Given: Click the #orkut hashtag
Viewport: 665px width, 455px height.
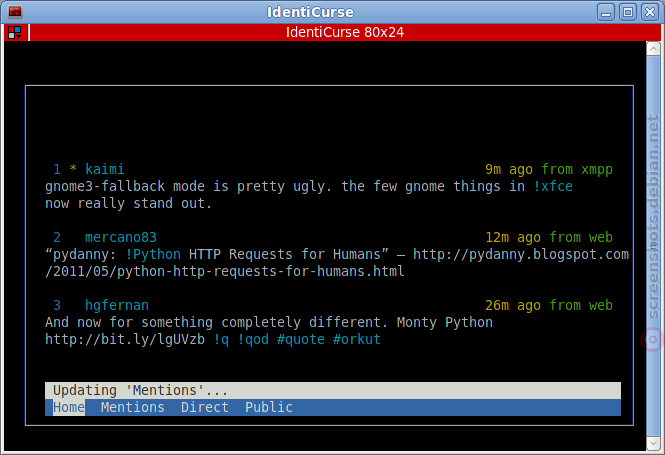Looking at the screenshot, I should (x=357, y=339).
